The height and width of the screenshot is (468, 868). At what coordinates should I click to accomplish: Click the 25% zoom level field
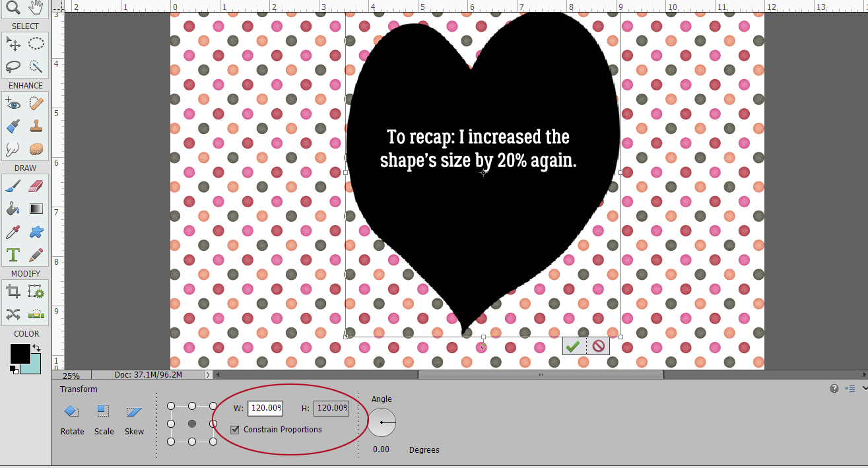[71, 376]
